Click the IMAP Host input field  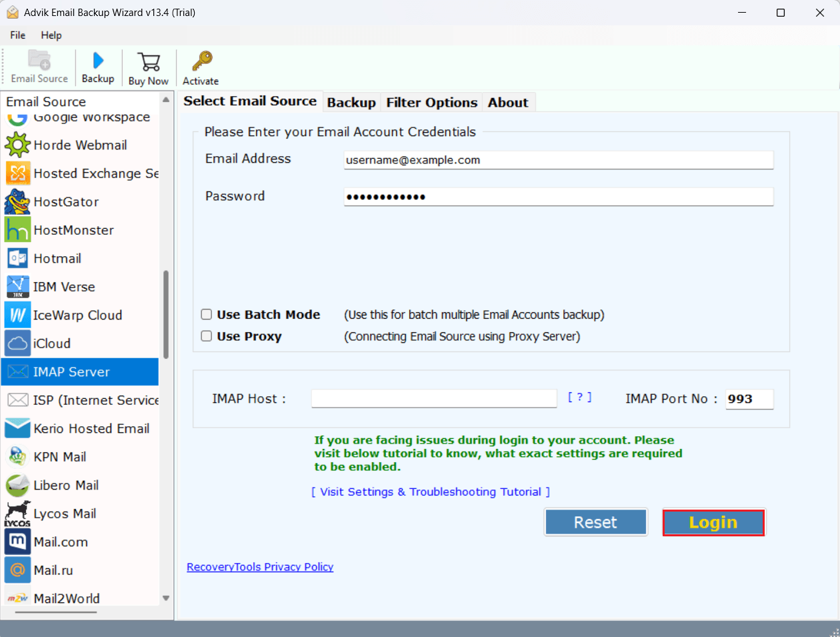click(x=434, y=398)
